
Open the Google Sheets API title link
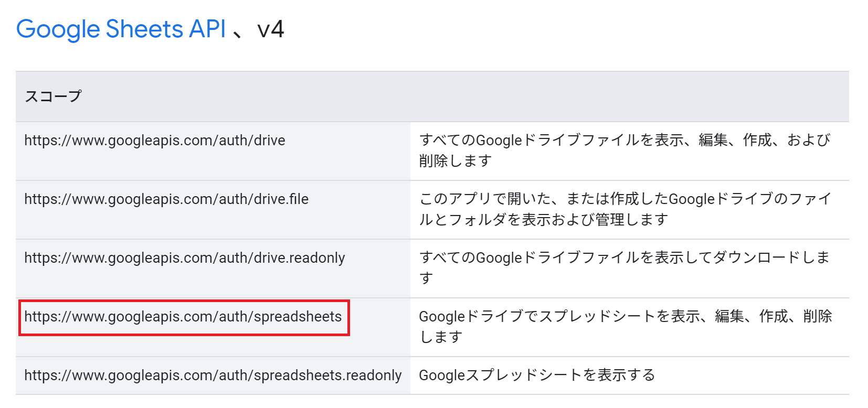(121, 29)
